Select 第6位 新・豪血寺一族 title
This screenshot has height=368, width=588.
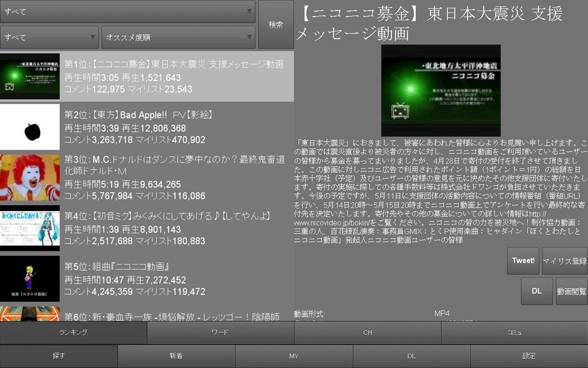pos(171,316)
